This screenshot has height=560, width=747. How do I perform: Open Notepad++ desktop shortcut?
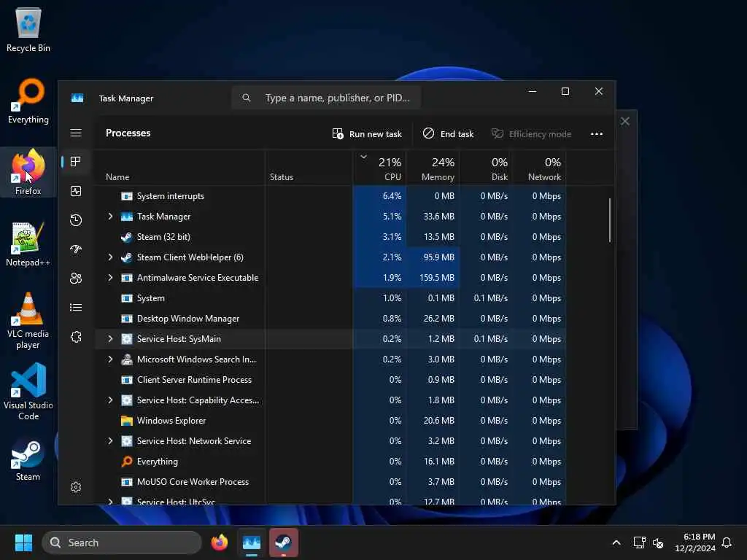[28, 244]
